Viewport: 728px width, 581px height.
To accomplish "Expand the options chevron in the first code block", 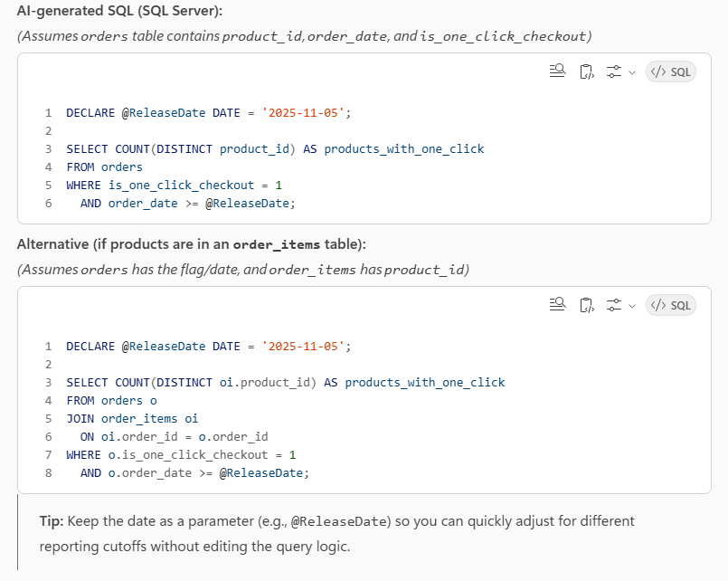I will 631,71.
